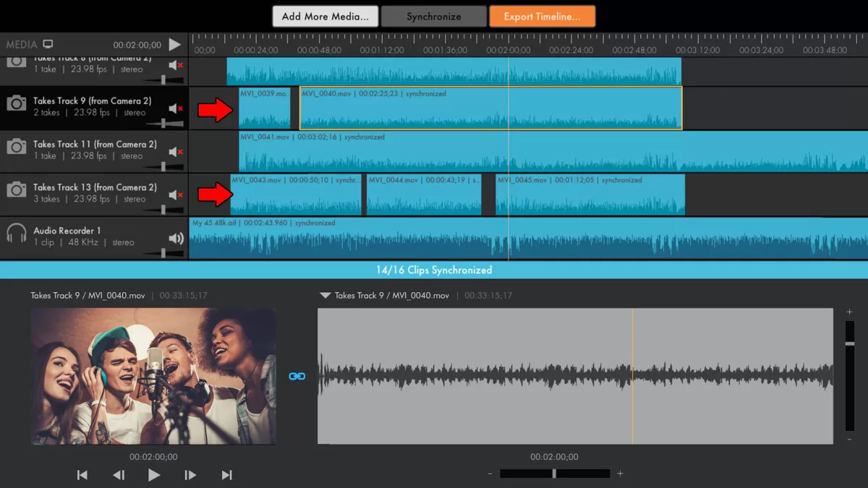The width and height of the screenshot is (868, 488).
Task: Click the waveform title Takes Track 9 / MVI_0040.mov
Action: pos(392,296)
